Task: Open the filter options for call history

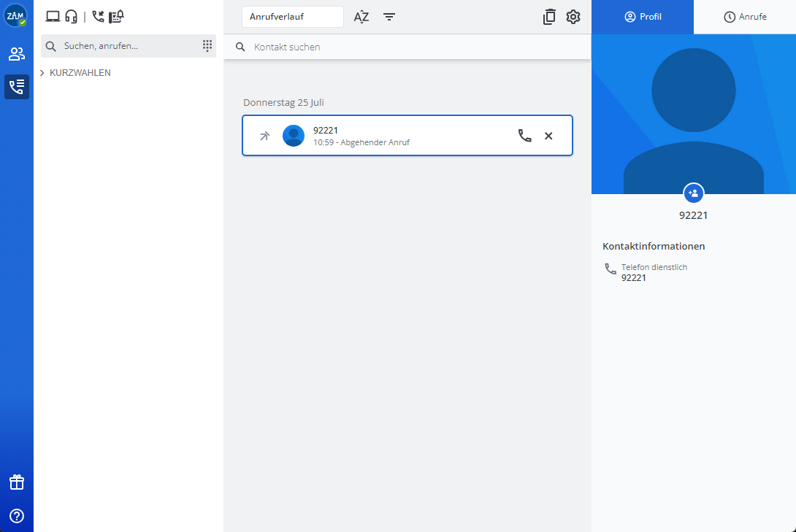Action: click(x=389, y=17)
